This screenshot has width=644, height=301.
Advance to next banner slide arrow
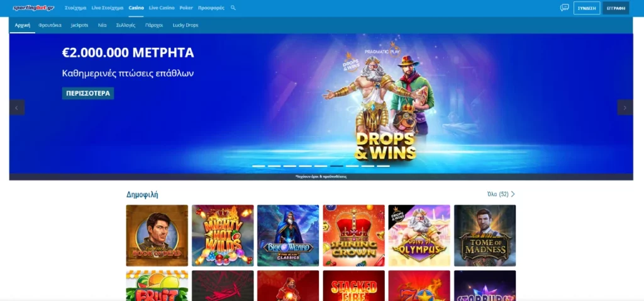point(625,108)
